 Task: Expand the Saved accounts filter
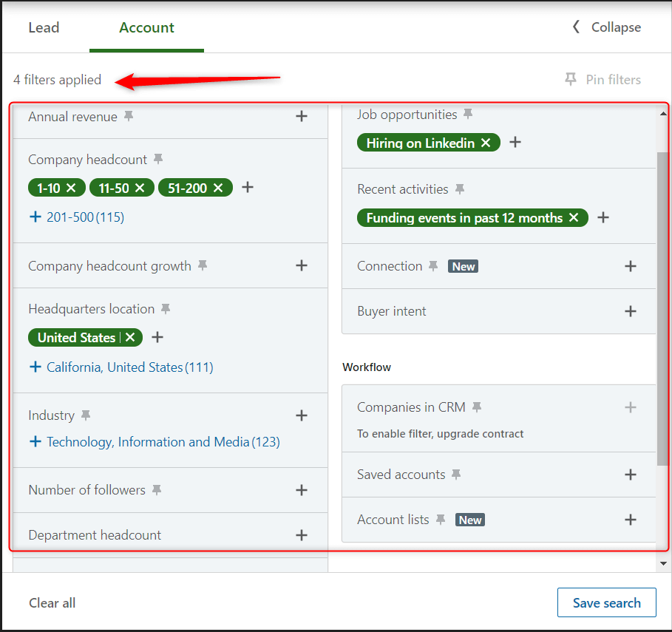(630, 475)
